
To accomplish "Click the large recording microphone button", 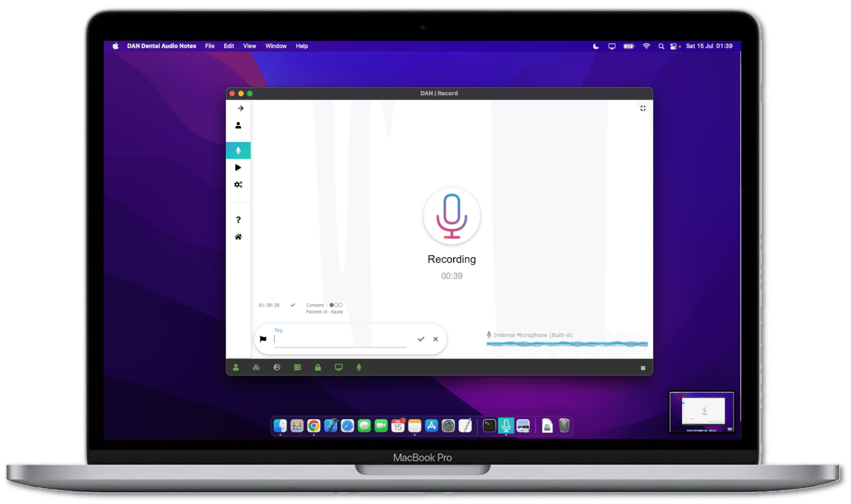I will click(x=451, y=216).
